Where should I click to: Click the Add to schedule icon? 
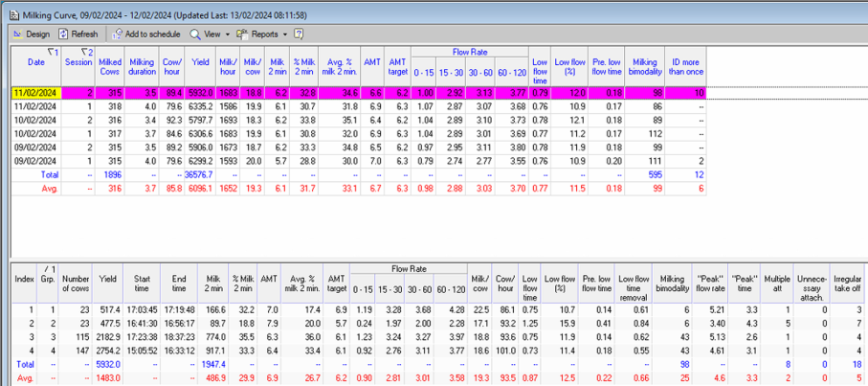[117, 34]
